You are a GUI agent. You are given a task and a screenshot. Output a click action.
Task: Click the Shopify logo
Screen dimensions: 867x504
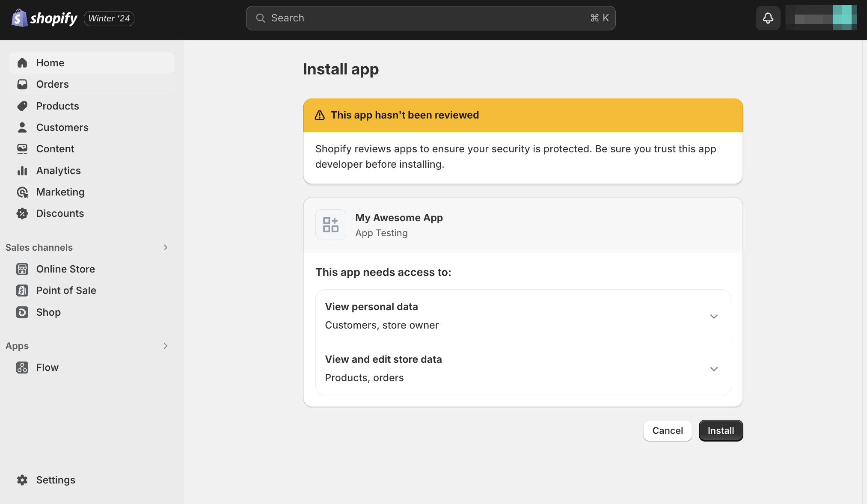(45, 18)
